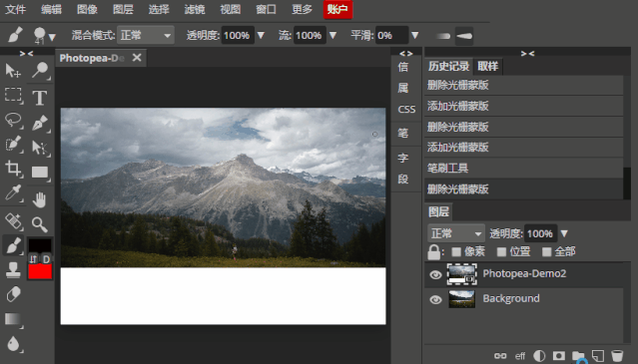
Task: Select the Blur drop tool
Action: (x=13, y=344)
